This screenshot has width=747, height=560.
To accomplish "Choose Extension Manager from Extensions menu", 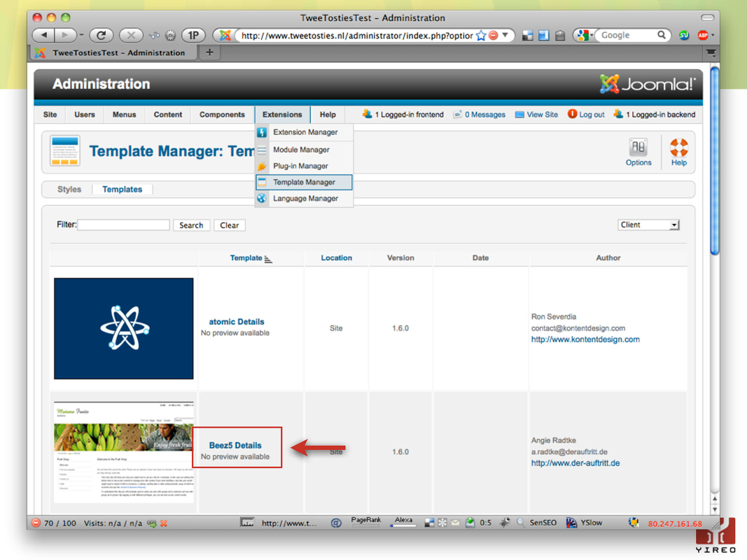I will pos(304,132).
